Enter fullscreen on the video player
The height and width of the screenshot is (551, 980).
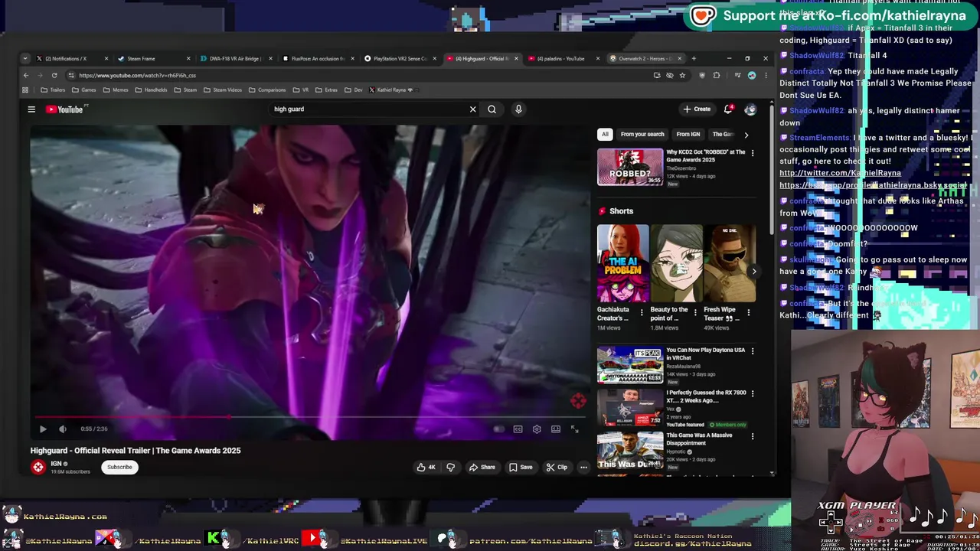(x=574, y=429)
